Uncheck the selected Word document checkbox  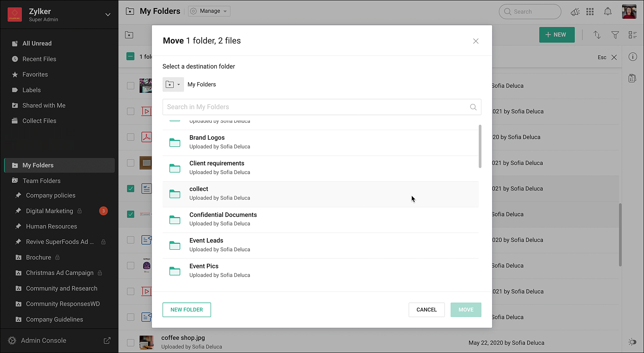(x=130, y=189)
